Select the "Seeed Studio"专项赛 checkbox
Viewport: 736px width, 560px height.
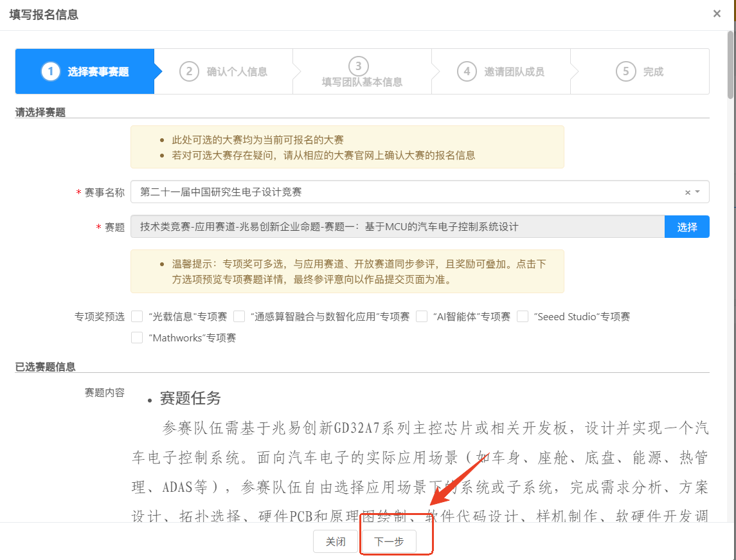(x=523, y=316)
